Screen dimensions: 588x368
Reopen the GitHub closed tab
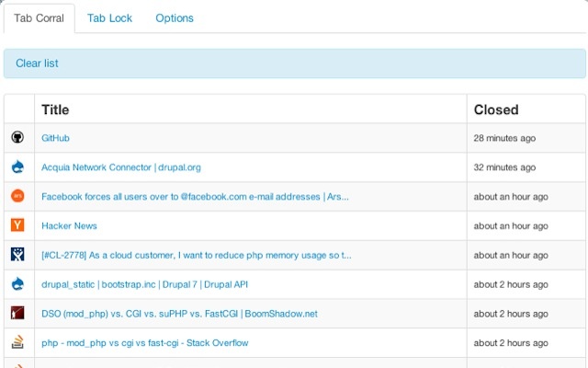pyautogui.click(x=56, y=138)
